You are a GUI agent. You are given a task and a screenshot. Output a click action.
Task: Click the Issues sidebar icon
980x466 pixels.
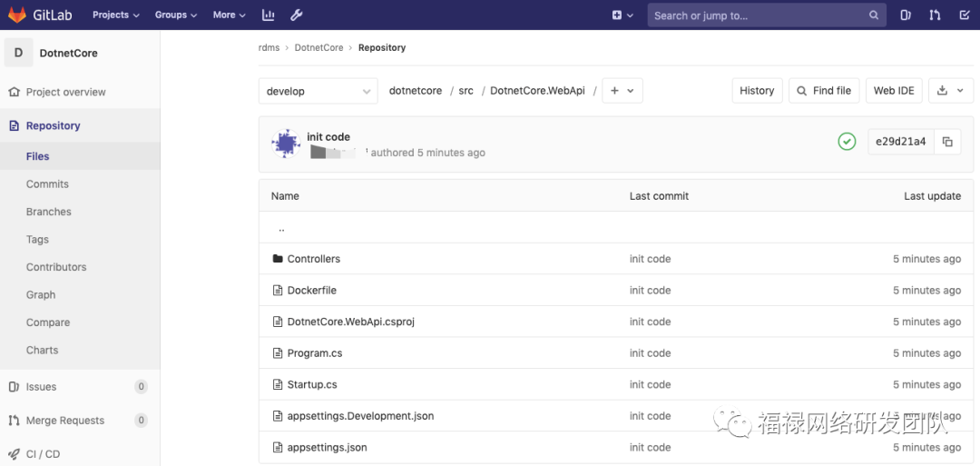pyautogui.click(x=14, y=387)
